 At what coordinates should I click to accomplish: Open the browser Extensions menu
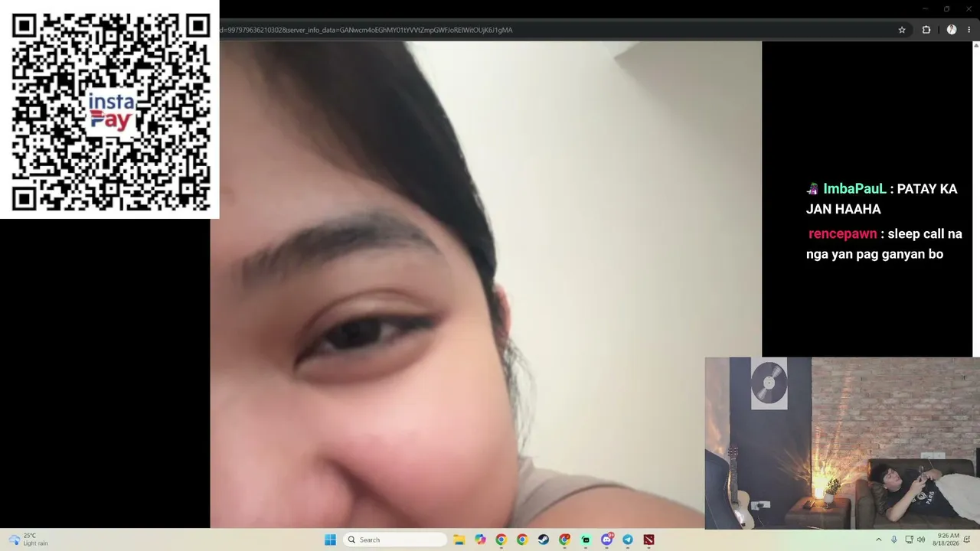click(x=926, y=30)
